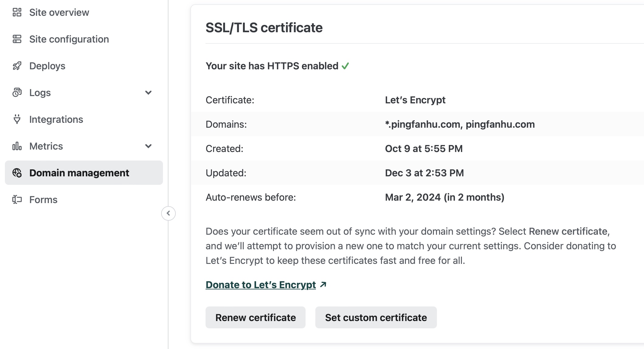Viewport: 644px width, 349px height.
Task: Click the Metrics bar chart icon
Action: point(17,146)
